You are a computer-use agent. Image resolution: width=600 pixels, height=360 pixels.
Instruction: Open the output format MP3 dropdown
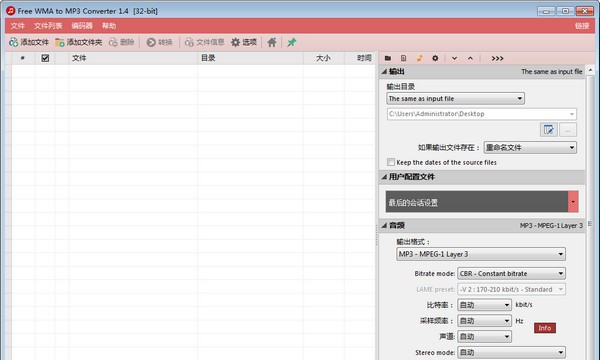tap(481, 254)
